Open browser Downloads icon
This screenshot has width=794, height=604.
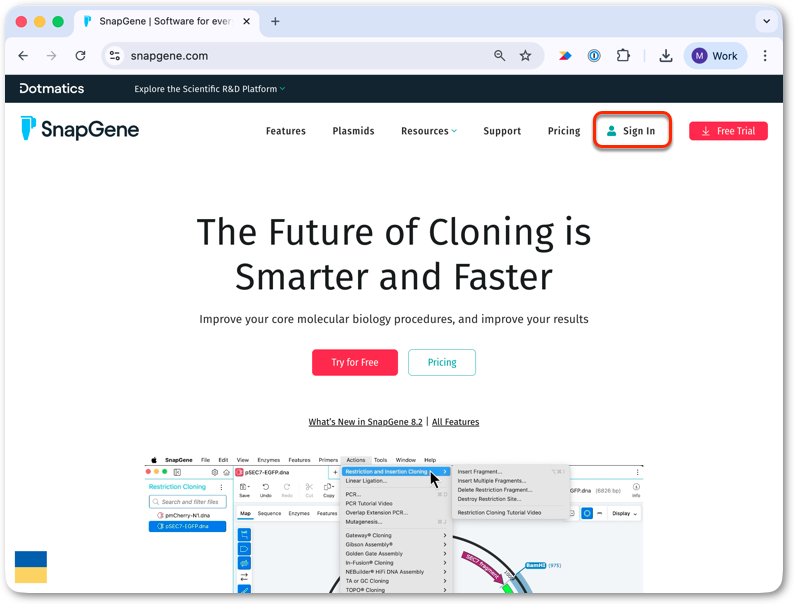[x=666, y=56]
